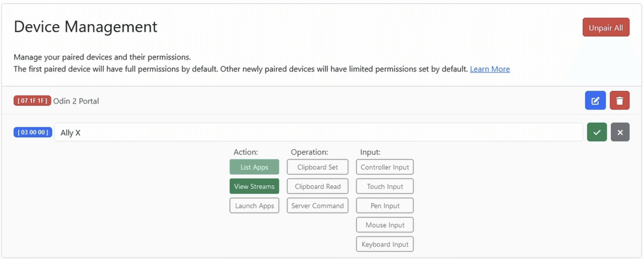The width and height of the screenshot is (644, 259).
Task: Open the Learn More link
Action: coord(490,69)
